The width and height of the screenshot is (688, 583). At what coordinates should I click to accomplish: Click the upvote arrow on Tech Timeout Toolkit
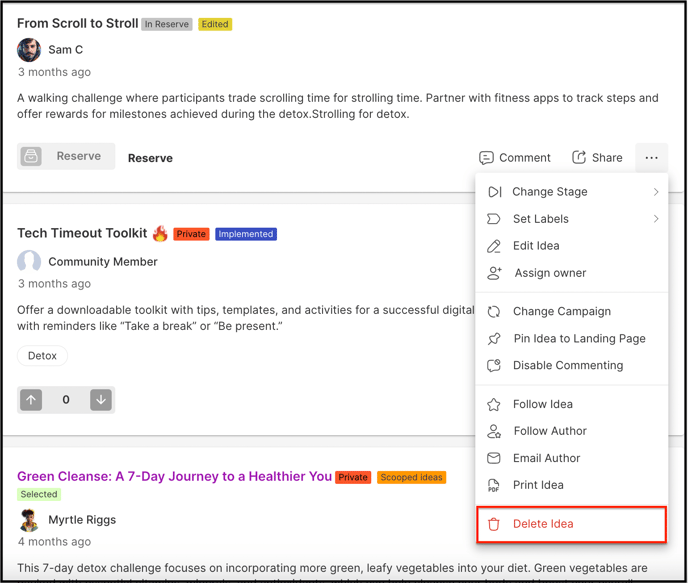(32, 400)
